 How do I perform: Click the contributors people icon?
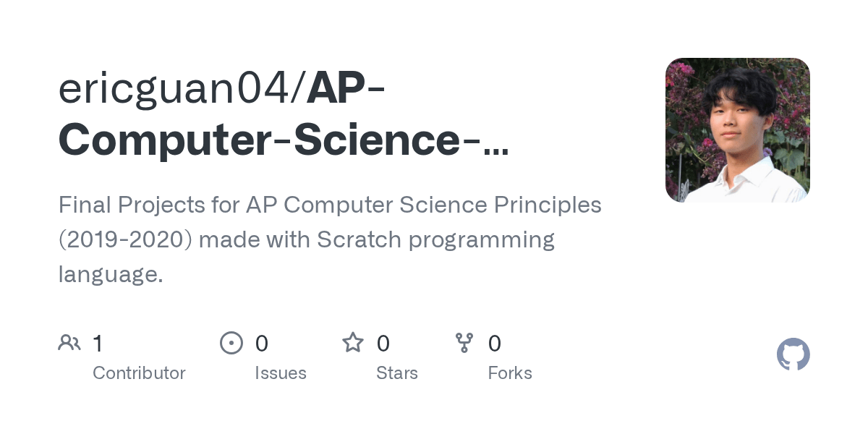[69, 342]
